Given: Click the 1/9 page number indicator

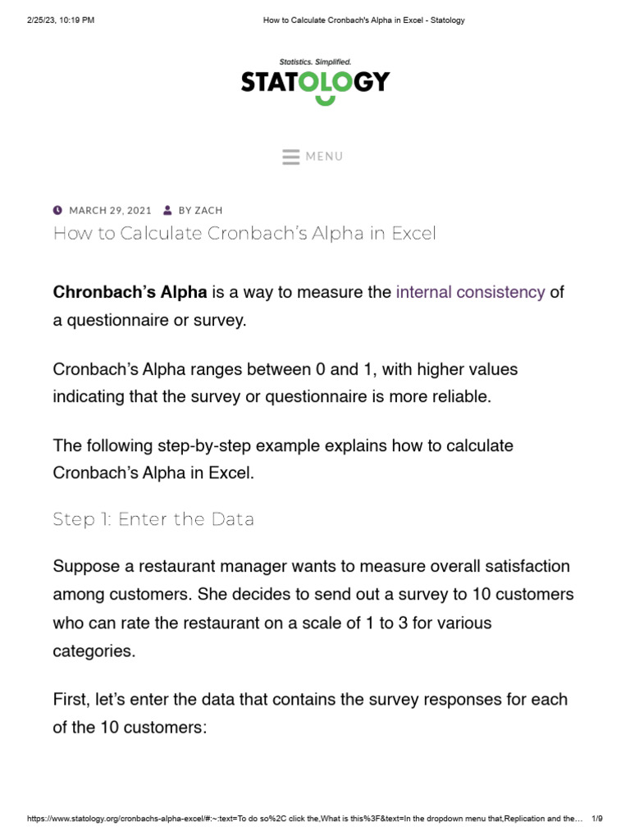Looking at the screenshot, I should pyautogui.click(x=596, y=819).
